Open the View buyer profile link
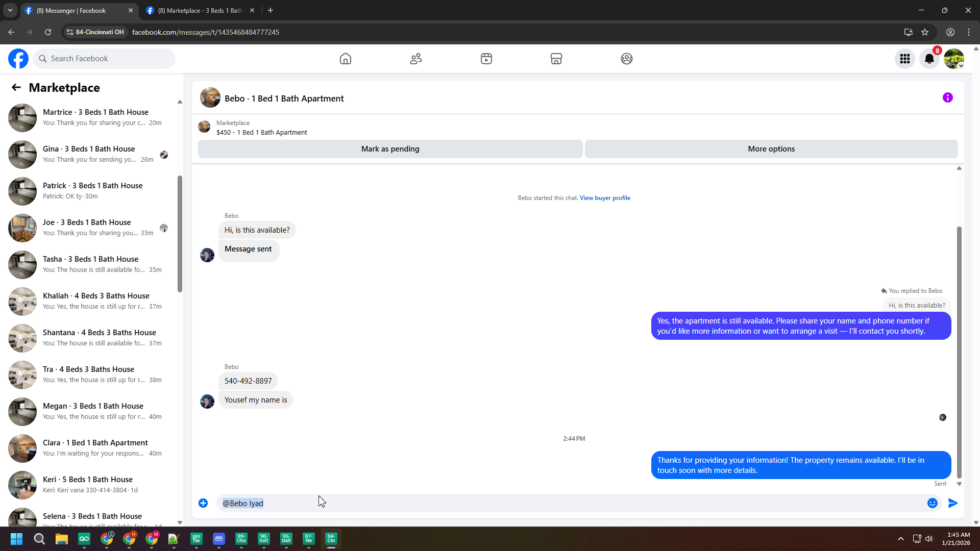Viewport: 980px width, 551px height. (605, 198)
